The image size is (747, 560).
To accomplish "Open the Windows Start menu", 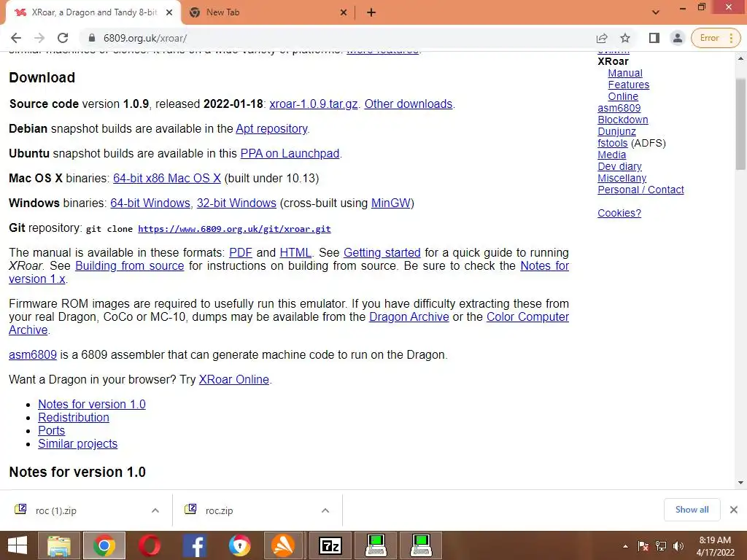I will pos(18,545).
